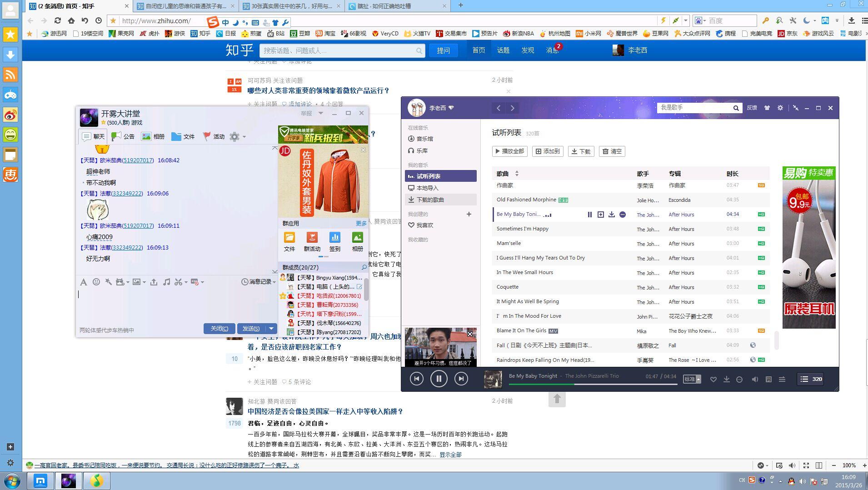Download current song from bottom player bar
The width and height of the screenshot is (868, 490).
click(726, 379)
